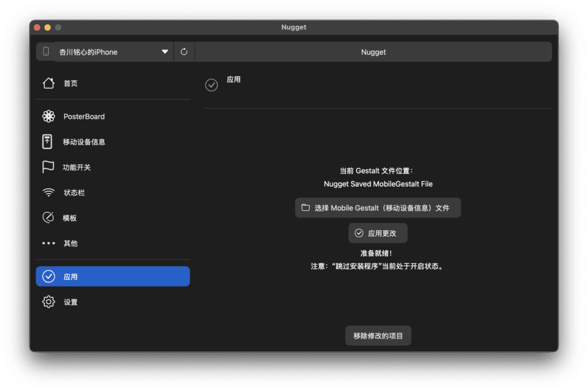Click the 应用更改 button to apply changes
588x391 pixels.
(378, 233)
